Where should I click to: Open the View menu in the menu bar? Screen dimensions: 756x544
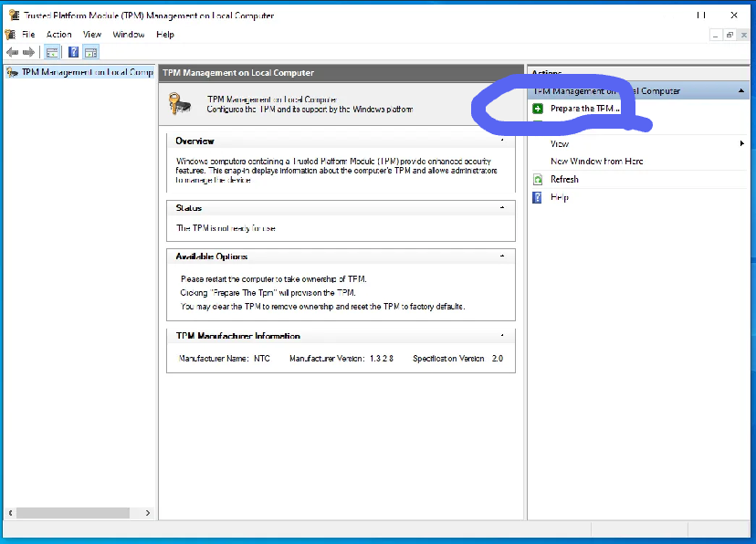coord(92,35)
